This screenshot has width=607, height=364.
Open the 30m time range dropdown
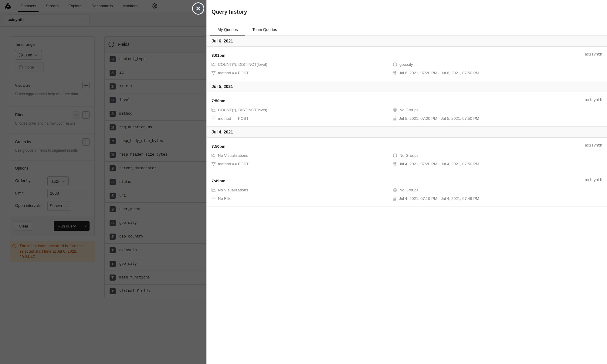click(x=28, y=55)
